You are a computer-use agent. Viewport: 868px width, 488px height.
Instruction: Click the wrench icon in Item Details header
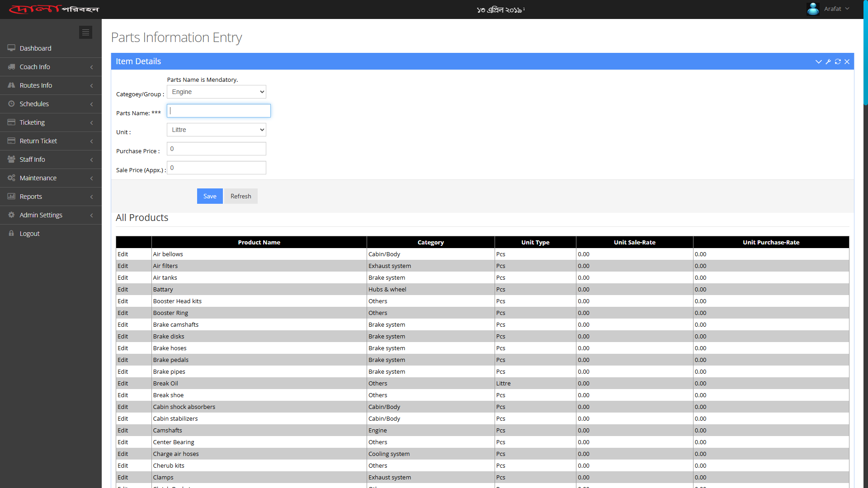pos(828,61)
